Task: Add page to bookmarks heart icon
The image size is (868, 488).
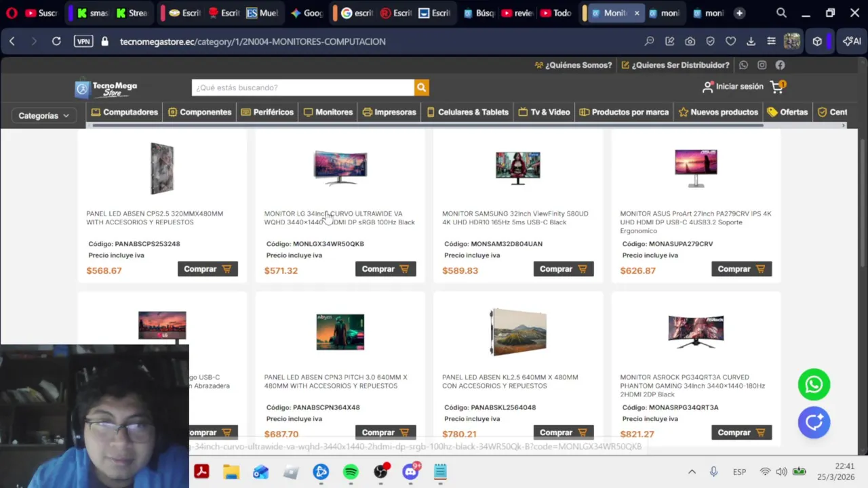Action: pos(730,41)
